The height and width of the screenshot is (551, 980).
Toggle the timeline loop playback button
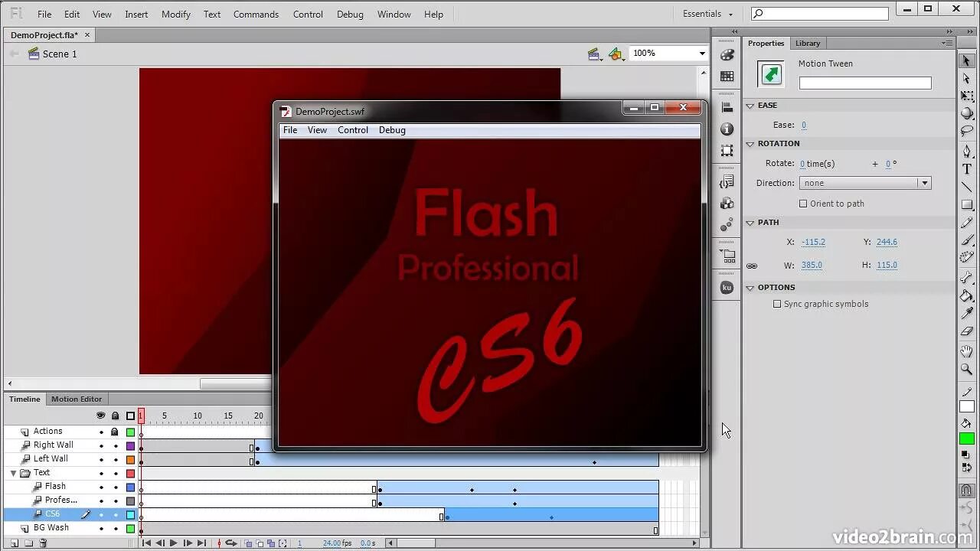click(231, 543)
